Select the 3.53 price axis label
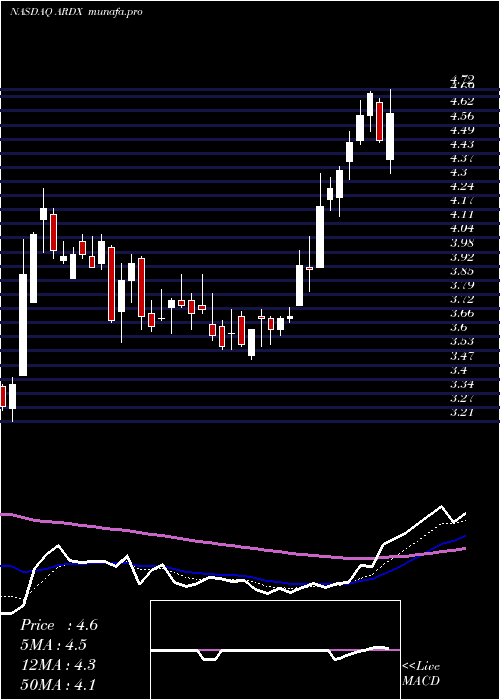The width and height of the screenshot is (500, 700). click(462, 342)
